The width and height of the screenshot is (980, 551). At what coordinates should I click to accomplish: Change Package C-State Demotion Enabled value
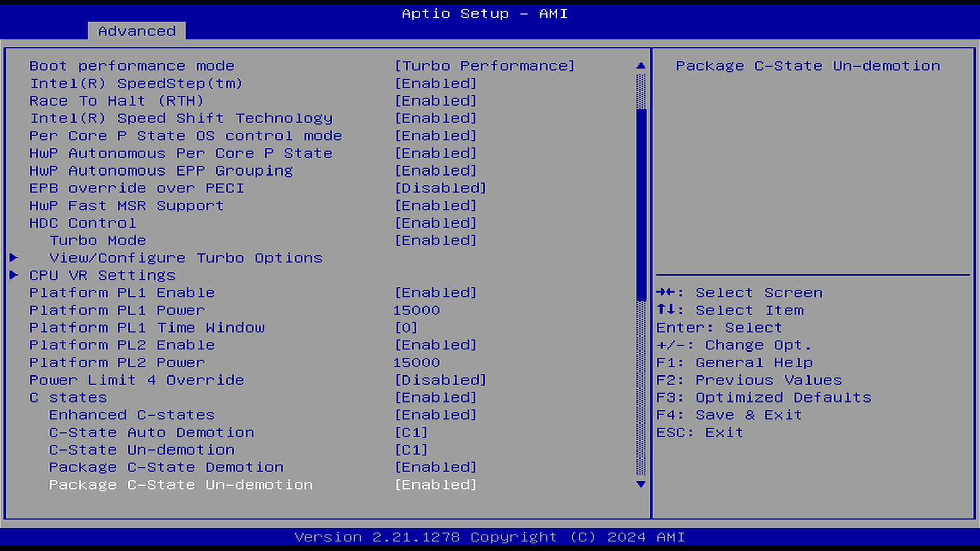tap(436, 467)
